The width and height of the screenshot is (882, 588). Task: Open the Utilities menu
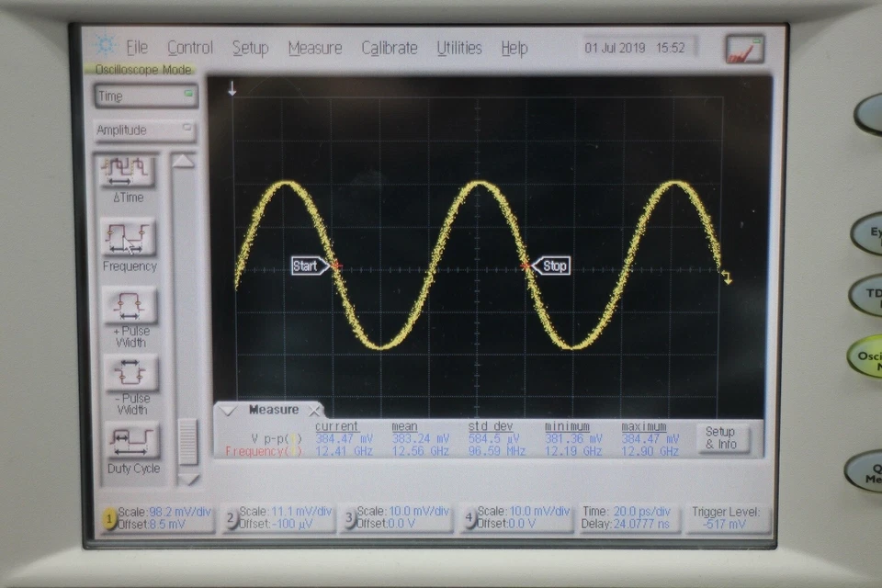458,47
